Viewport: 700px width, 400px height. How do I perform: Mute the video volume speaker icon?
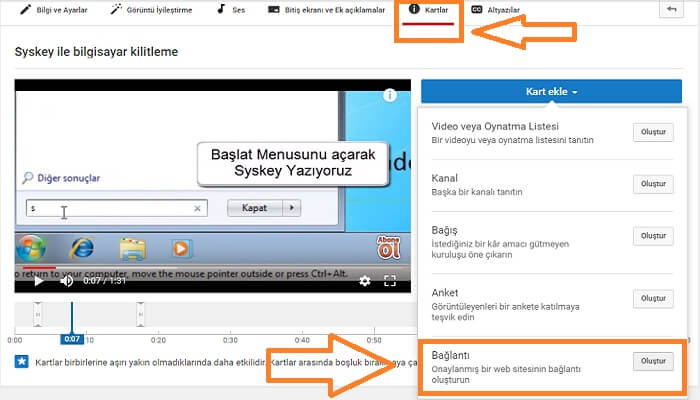click(67, 281)
